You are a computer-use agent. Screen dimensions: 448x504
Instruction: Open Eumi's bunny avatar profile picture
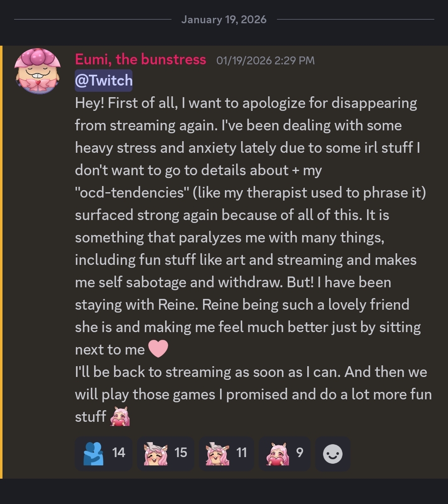(x=37, y=71)
